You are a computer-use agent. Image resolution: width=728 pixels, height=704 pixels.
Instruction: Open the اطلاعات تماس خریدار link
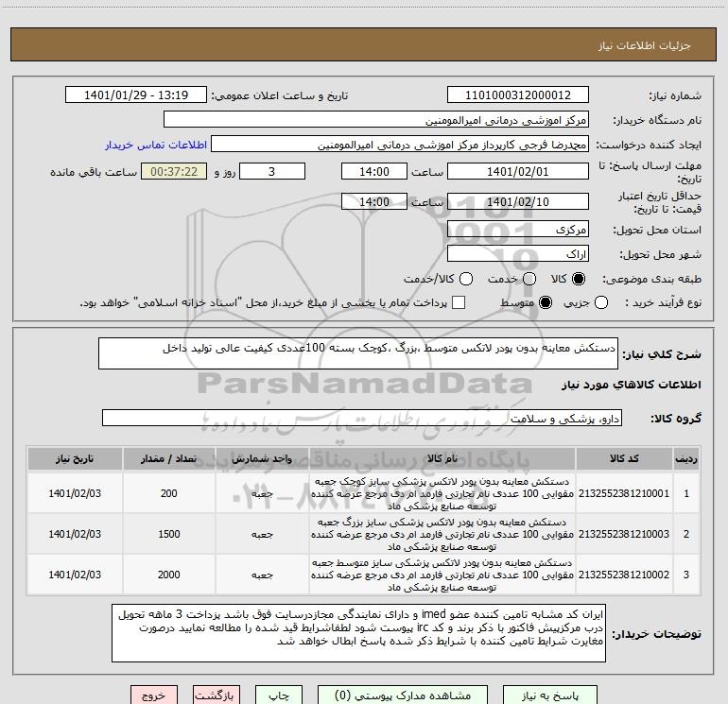point(156,145)
